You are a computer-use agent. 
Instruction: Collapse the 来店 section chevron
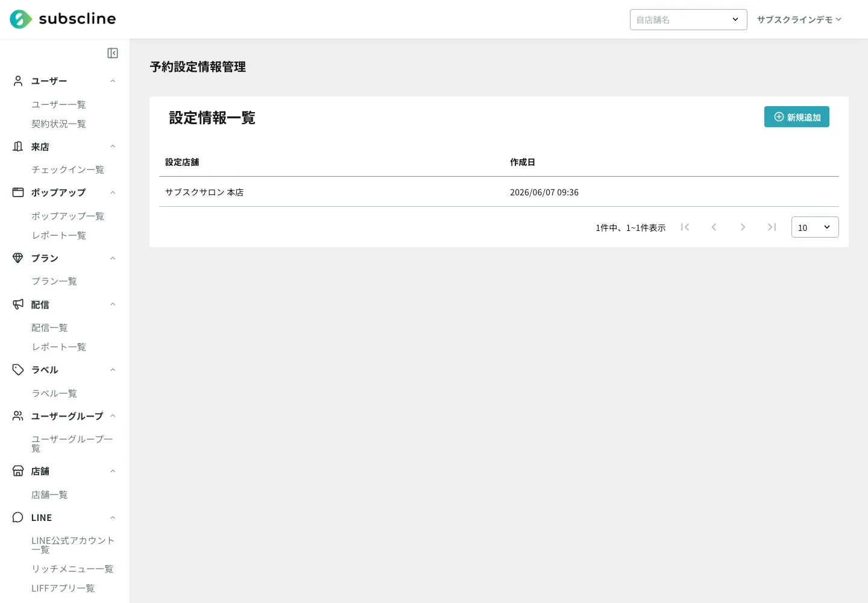pos(113,147)
